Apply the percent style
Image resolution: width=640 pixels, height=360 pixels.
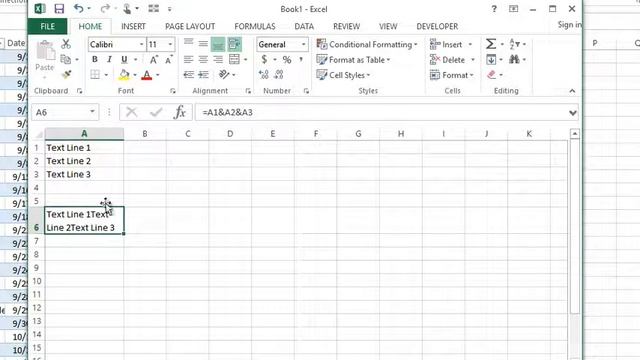(x=287, y=60)
